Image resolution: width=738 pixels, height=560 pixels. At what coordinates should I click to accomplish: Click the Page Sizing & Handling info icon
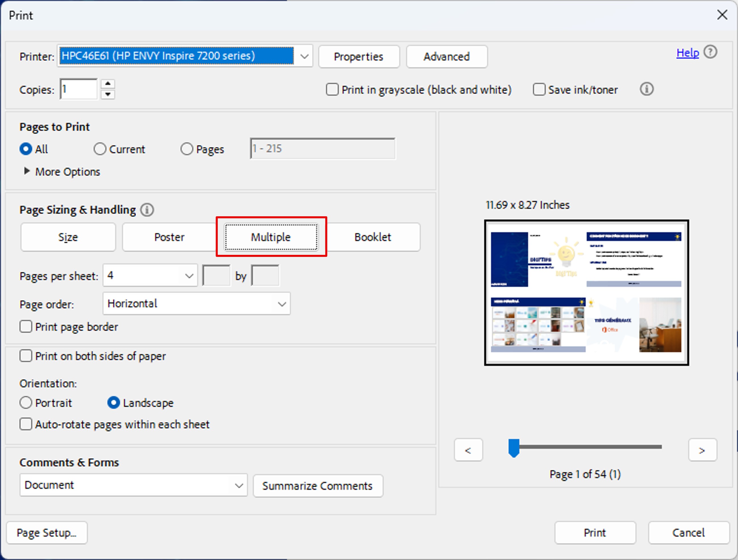[147, 210]
